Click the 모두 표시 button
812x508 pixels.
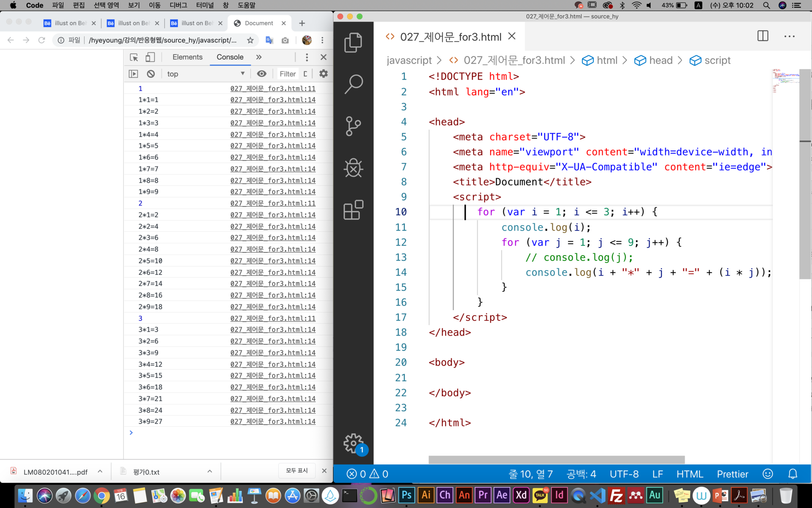coord(297,471)
